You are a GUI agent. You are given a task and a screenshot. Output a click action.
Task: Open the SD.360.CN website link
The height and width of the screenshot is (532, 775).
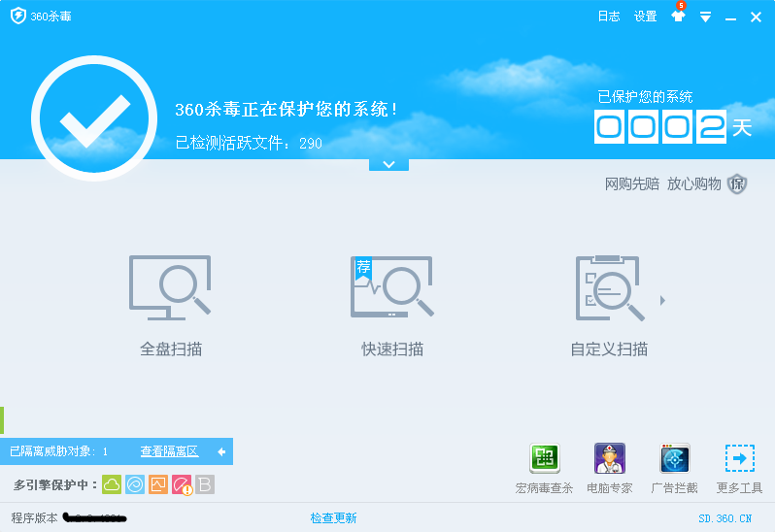tap(724, 518)
